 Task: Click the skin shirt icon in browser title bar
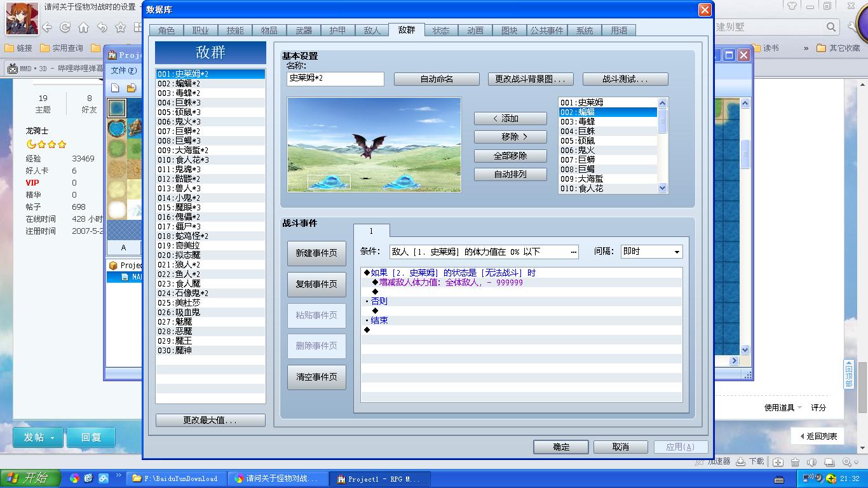pos(792,6)
